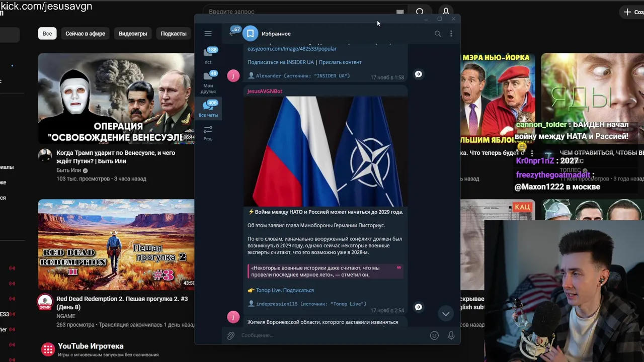Select the Все чаты folder

coord(208,109)
